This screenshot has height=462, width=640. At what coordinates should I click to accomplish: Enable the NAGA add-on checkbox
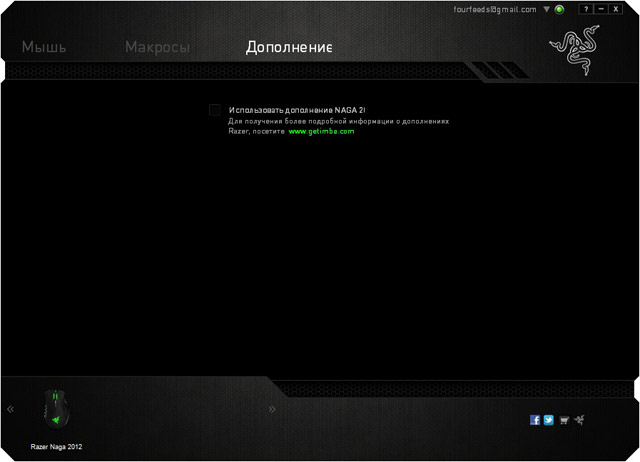tap(215, 110)
